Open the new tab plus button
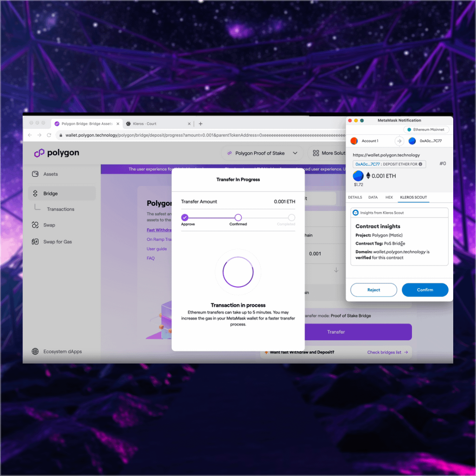Viewport: 476px width, 476px height. pos(201,124)
